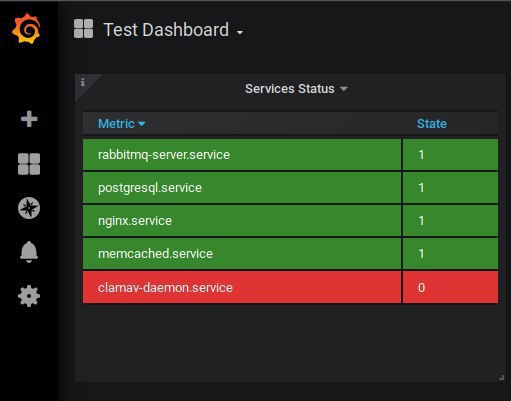
Task: Click the Test Dashboard title text
Action: tap(166, 30)
